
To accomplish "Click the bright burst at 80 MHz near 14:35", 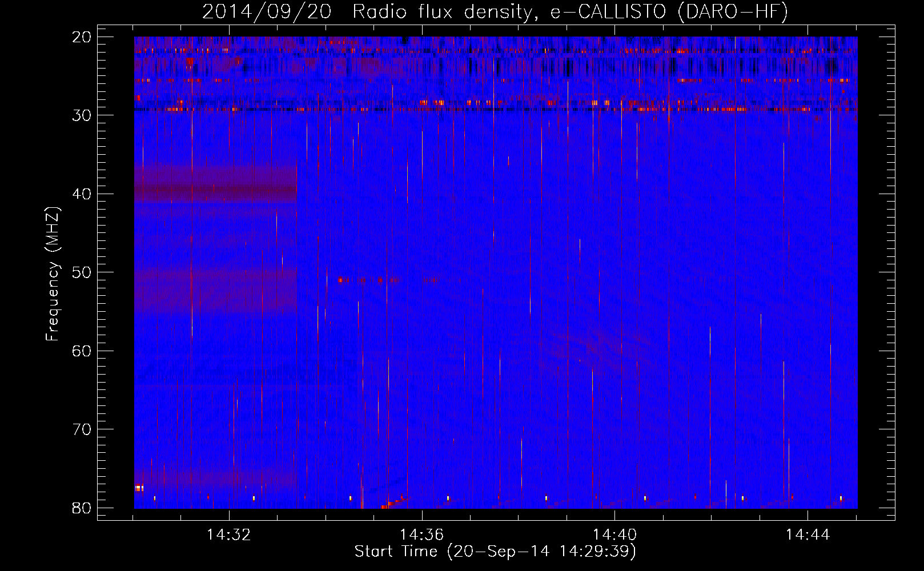I will [x=392, y=503].
